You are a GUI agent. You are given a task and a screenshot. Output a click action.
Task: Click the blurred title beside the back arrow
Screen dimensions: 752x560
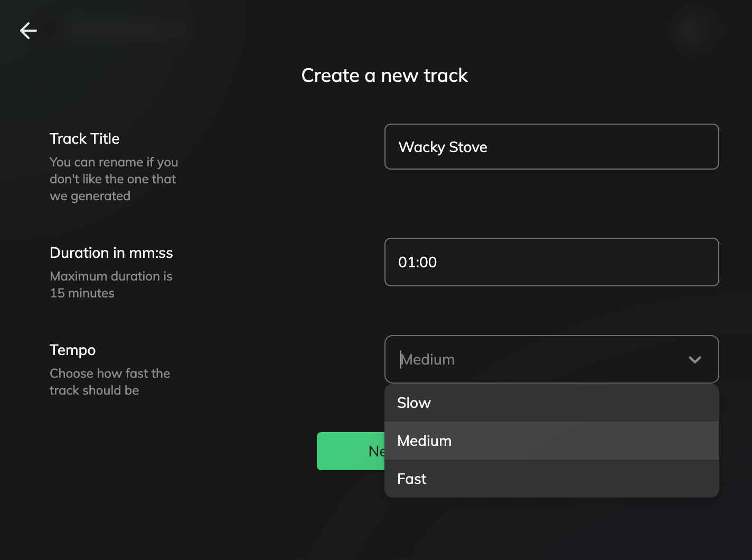click(127, 30)
